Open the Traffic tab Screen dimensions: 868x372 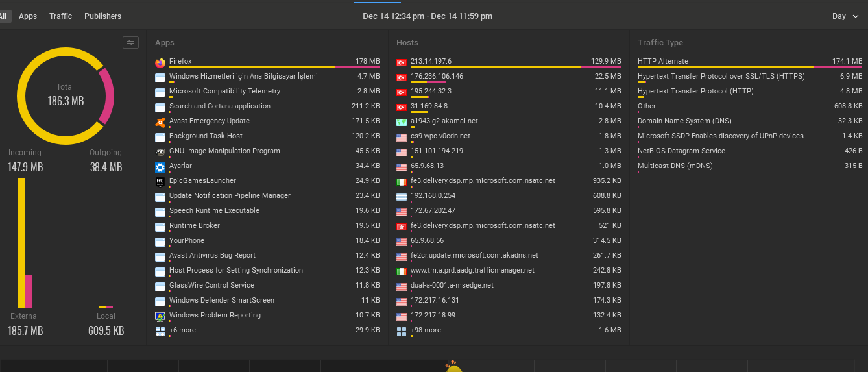coord(60,16)
